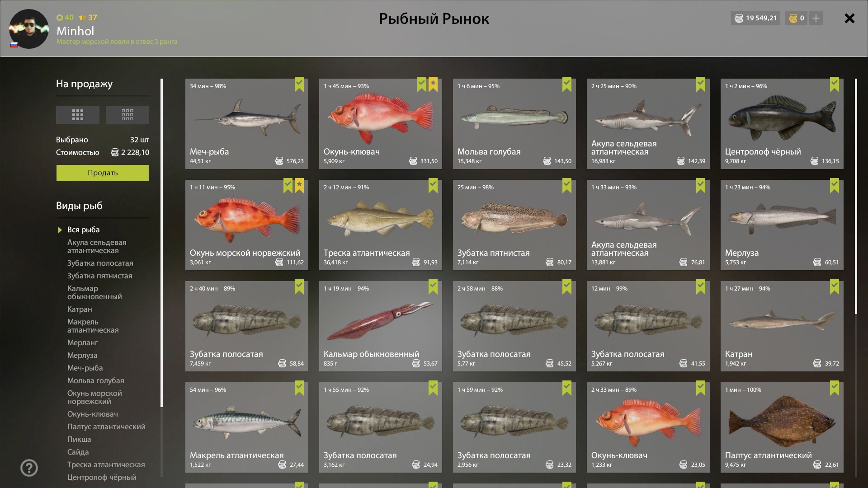
Task: Open the help question mark icon
Action: (29, 468)
